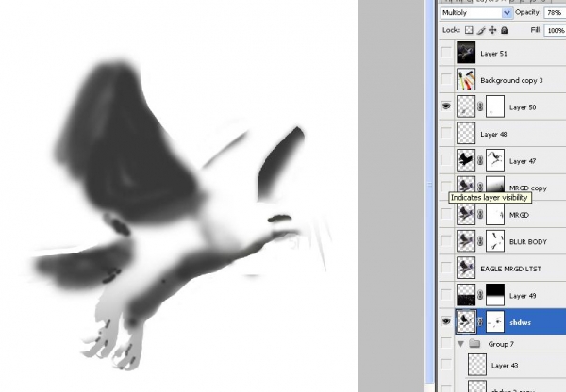Select Layer 48 thumbnail
The width and height of the screenshot is (566, 392).
tap(466, 134)
